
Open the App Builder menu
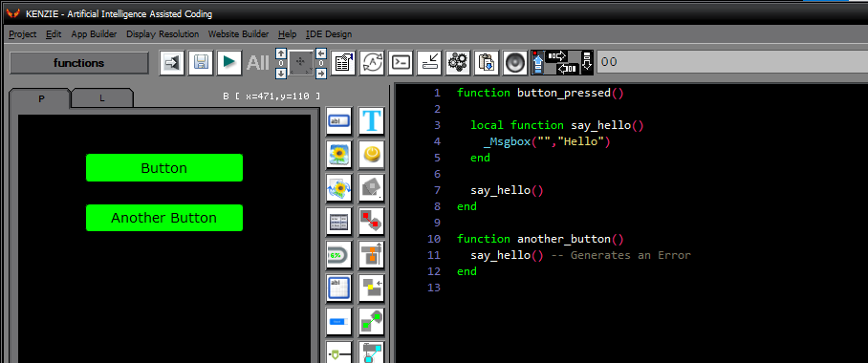pyautogui.click(x=94, y=34)
